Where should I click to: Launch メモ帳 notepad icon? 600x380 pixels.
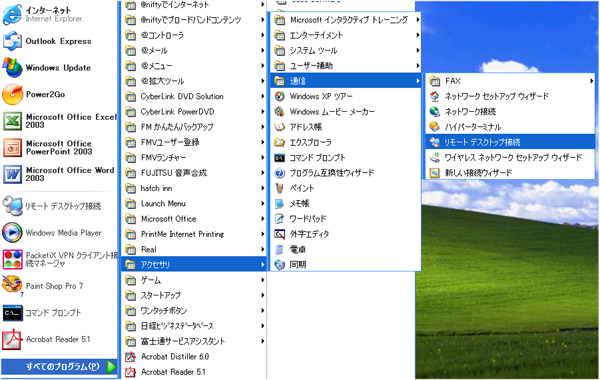[280, 204]
